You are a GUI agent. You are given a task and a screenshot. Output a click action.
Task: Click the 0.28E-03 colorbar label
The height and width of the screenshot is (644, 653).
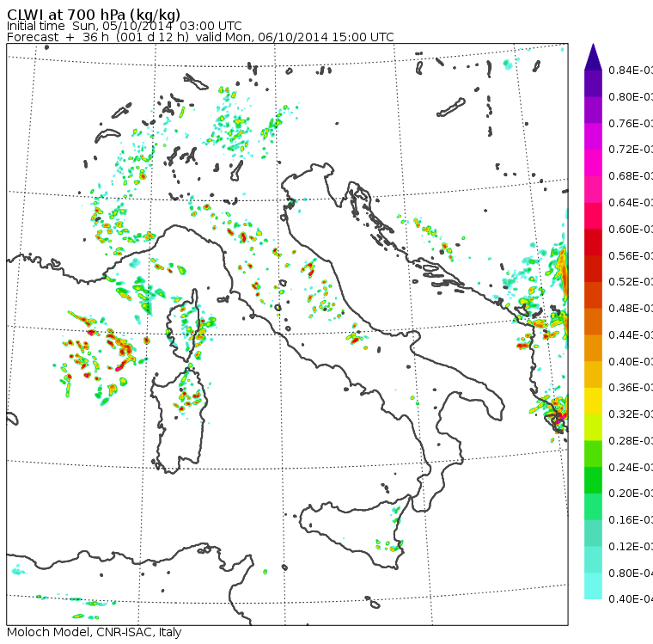point(631,440)
